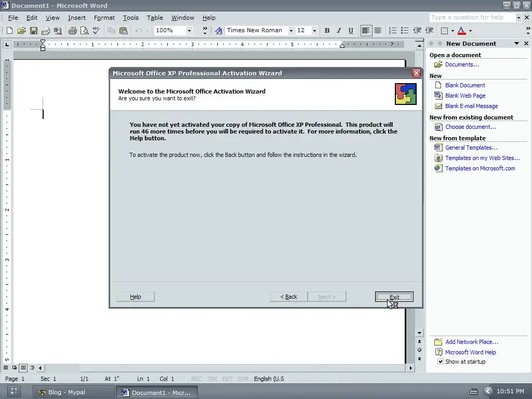Open the New Document task pane menu
The width and height of the screenshot is (532, 399).
click(x=516, y=44)
